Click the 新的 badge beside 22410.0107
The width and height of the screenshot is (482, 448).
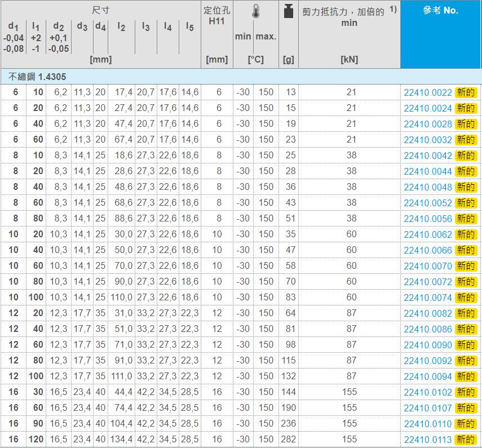[466, 408]
